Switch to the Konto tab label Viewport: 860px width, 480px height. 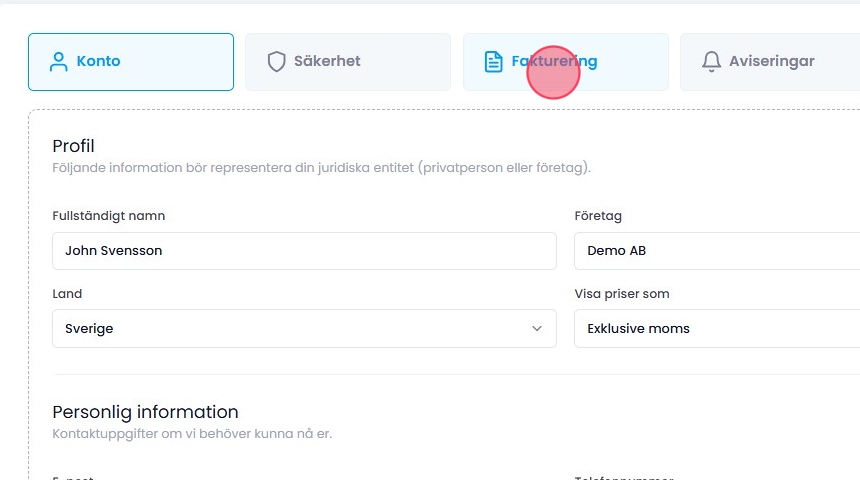point(98,62)
